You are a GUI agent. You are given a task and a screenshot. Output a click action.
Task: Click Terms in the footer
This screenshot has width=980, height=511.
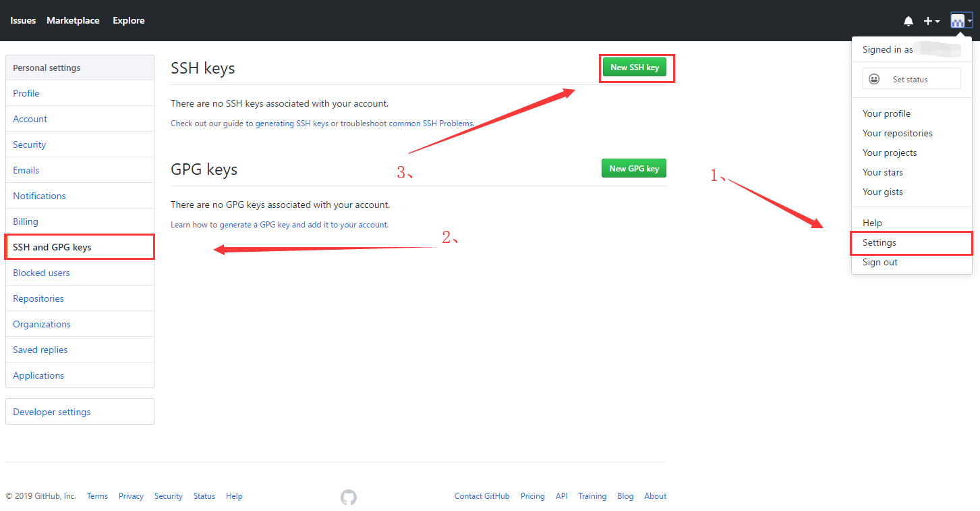(x=97, y=496)
